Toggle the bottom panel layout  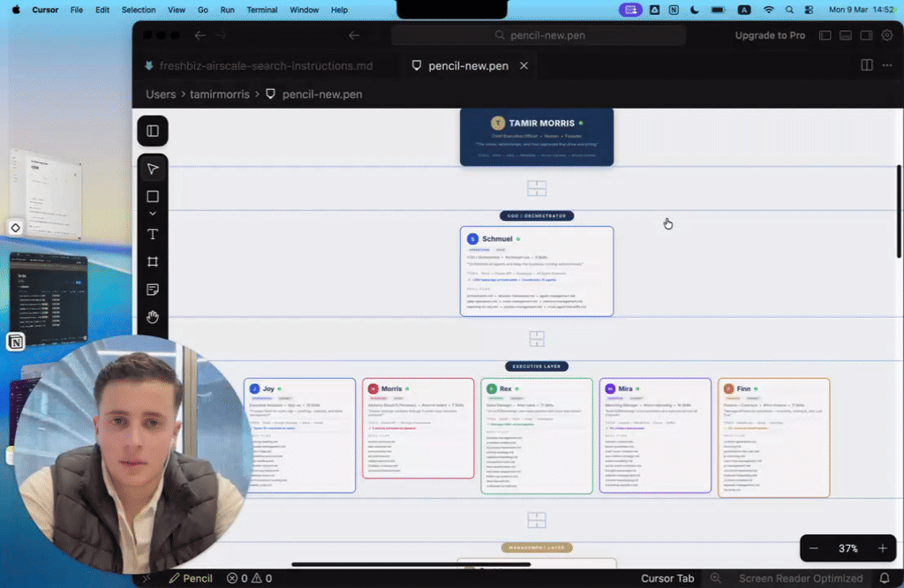[x=846, y=35]
